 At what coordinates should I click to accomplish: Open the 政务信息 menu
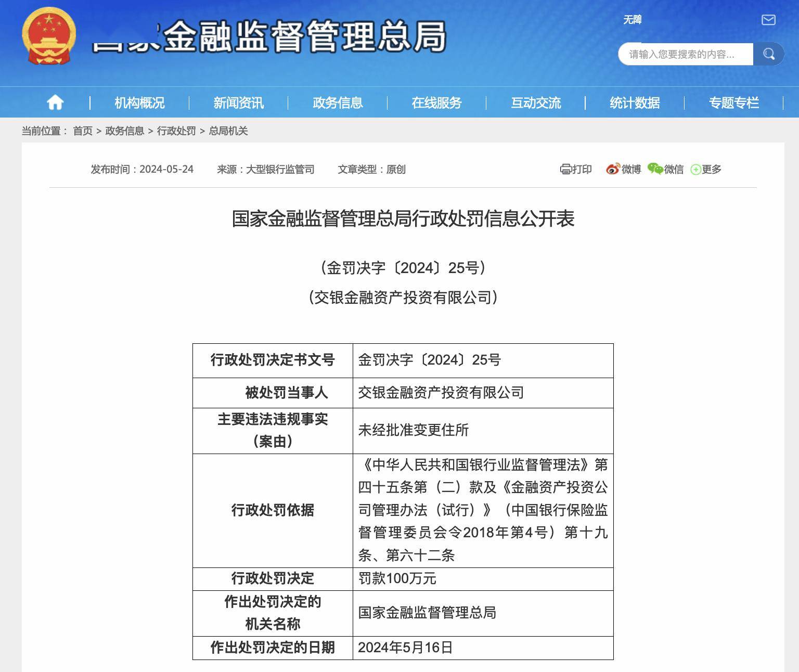[338, 102]
